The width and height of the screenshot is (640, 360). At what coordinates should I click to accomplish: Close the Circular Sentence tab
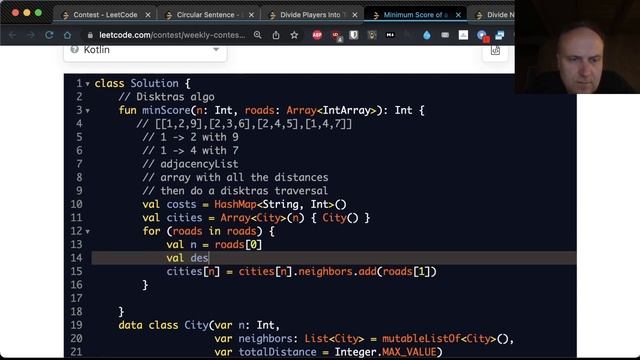[x=251, y=15]
